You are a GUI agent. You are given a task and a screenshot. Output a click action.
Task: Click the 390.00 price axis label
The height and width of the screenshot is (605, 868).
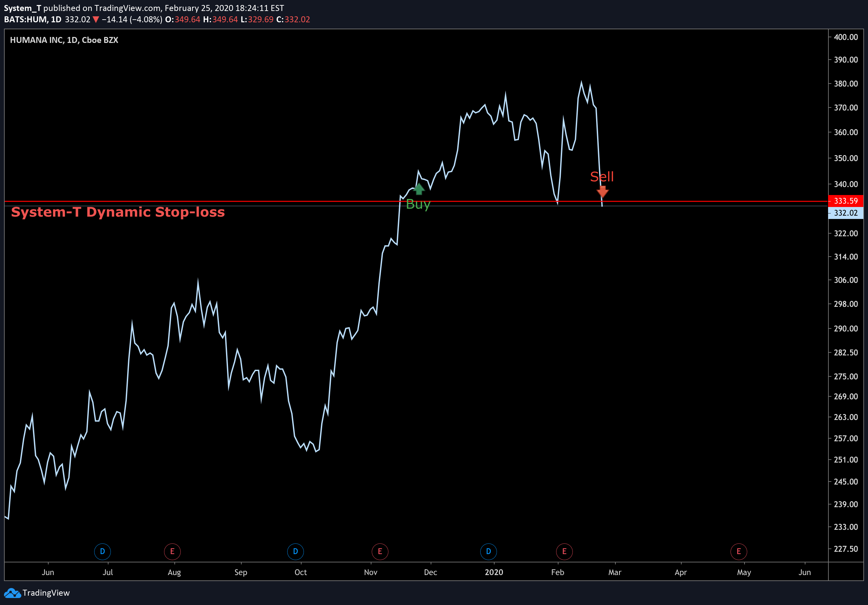pos(846,60)
